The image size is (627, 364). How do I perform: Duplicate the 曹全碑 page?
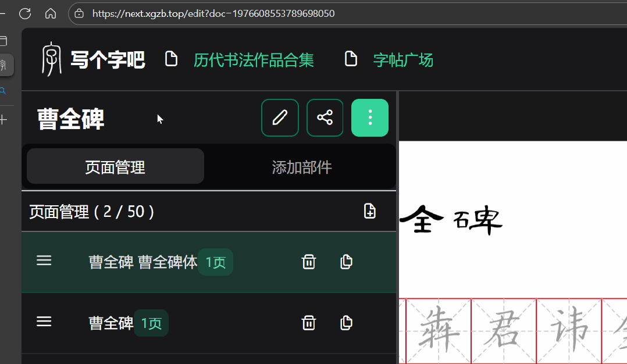click(x=346, y=323)
